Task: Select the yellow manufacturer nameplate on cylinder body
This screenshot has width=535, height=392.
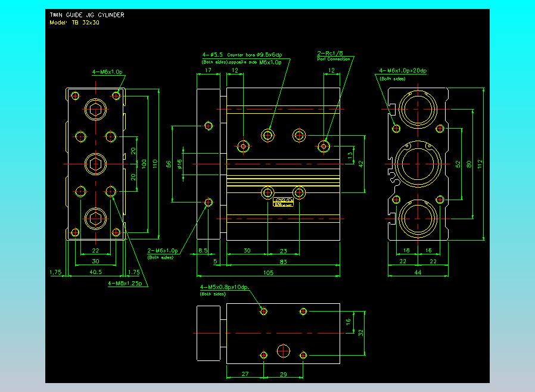Action: (x=283, y=201)
